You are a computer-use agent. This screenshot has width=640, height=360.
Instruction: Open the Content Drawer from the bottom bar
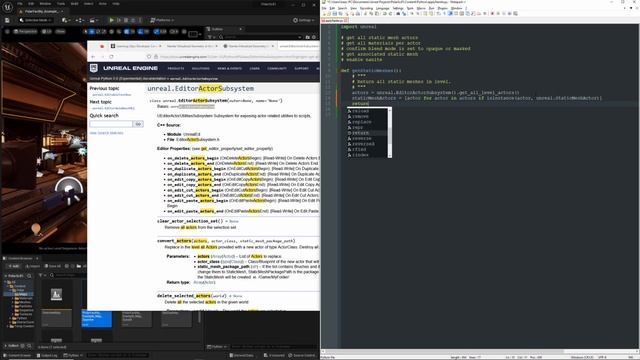click(18, 356)
